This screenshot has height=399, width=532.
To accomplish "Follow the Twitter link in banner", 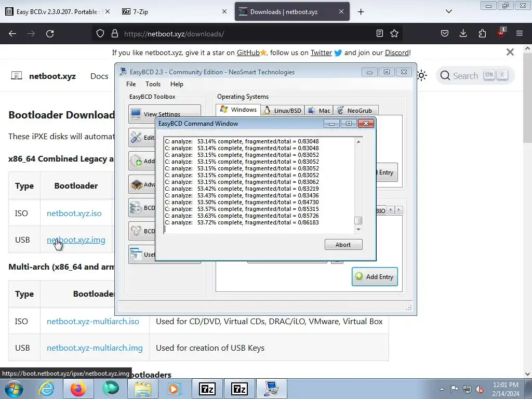I will 321,52.
